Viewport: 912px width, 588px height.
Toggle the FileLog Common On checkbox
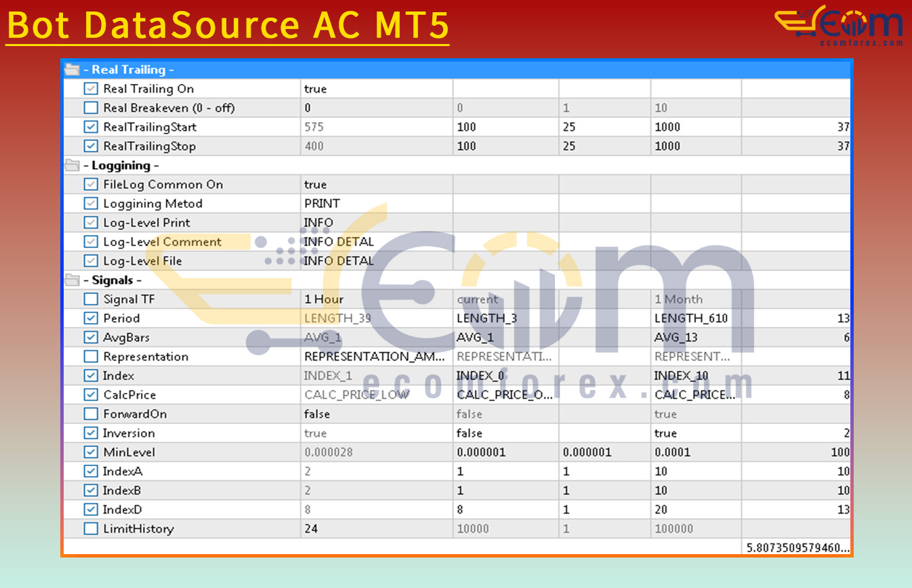pos(91,184)
